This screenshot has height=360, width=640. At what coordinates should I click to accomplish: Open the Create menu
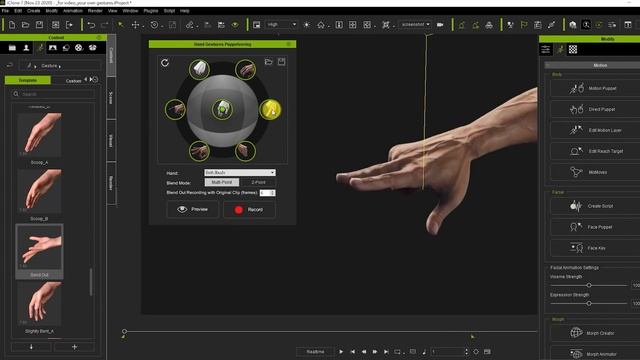click(x=33, y=11)
